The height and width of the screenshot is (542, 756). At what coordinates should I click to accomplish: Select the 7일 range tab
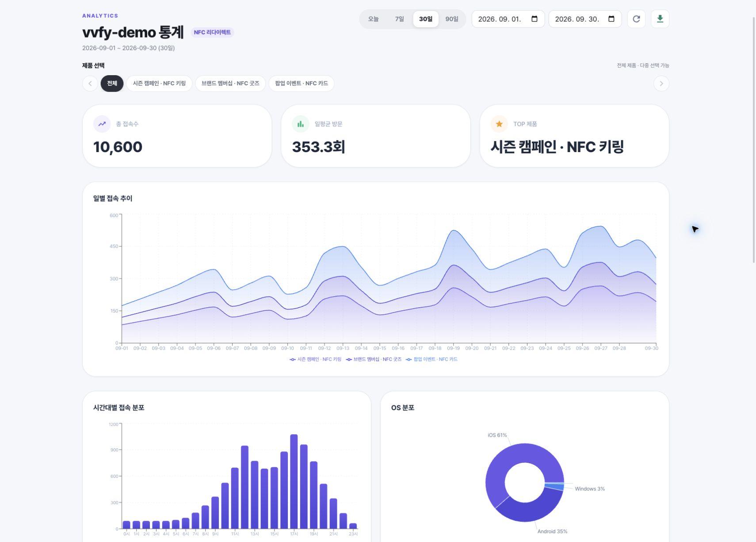[x=399, y=19]
